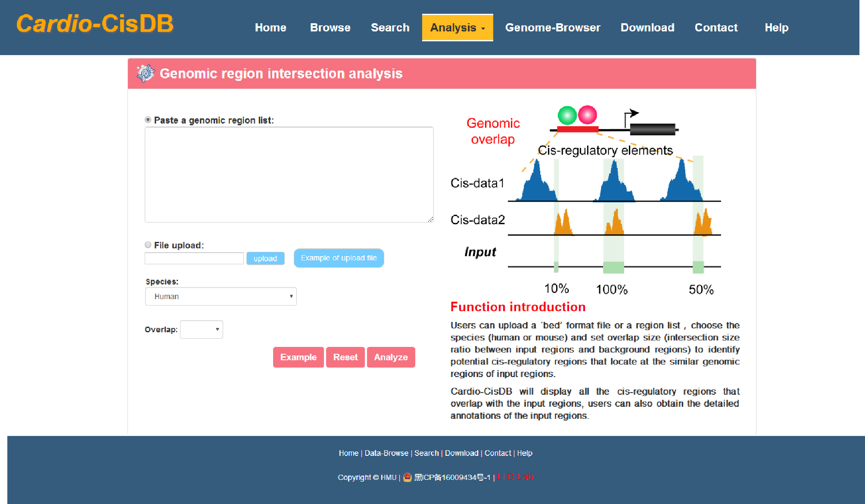Click the Cardio-CisDB logo
This screenshot has width=865, height=504.
click(x=95, y=24)
